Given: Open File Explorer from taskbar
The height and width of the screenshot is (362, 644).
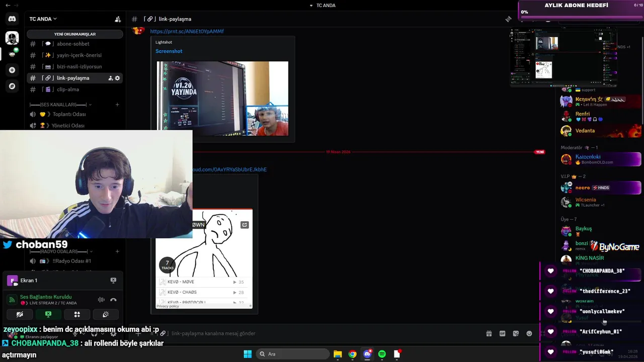Looking at the screenshot, I should pyautogui.click(x=338, y=354).
